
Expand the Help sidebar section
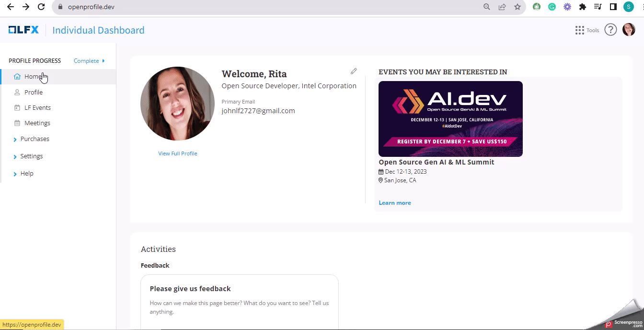click(27, 174)
